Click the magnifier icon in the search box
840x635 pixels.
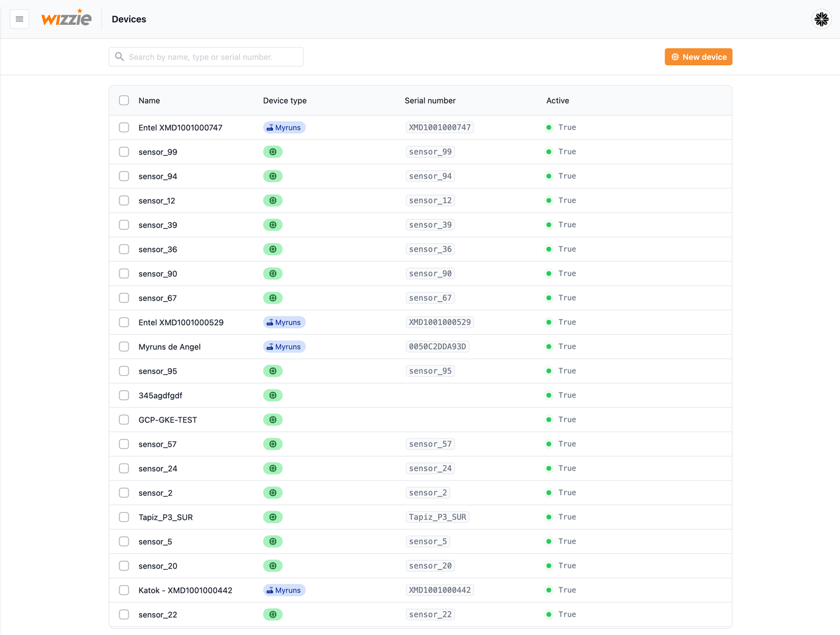pyautogui.click(x=120, y=57)
